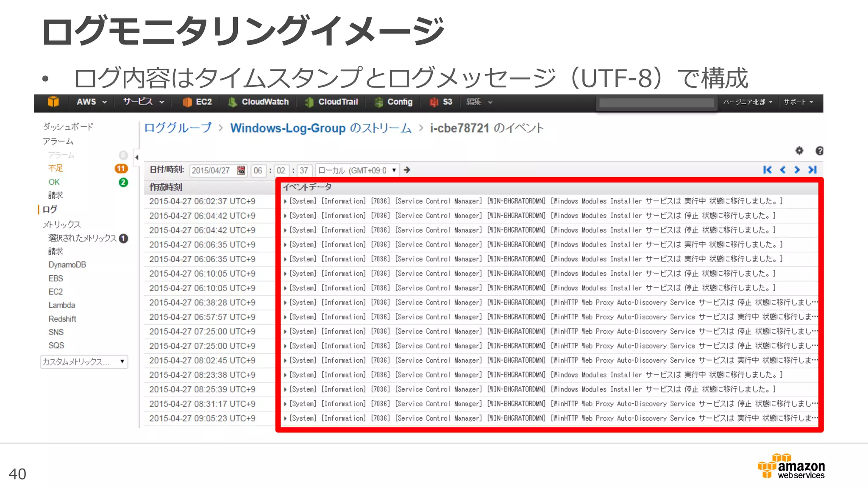This screenshot has height=488, width=868.
Task: Open the CloudWatch shortcut in the top bar
Action: [x=258, y=102]
